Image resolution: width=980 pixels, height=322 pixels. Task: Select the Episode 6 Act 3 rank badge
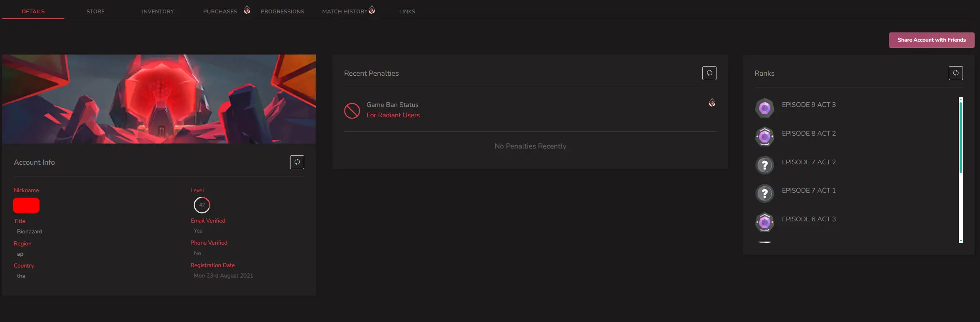click(764, 222)
